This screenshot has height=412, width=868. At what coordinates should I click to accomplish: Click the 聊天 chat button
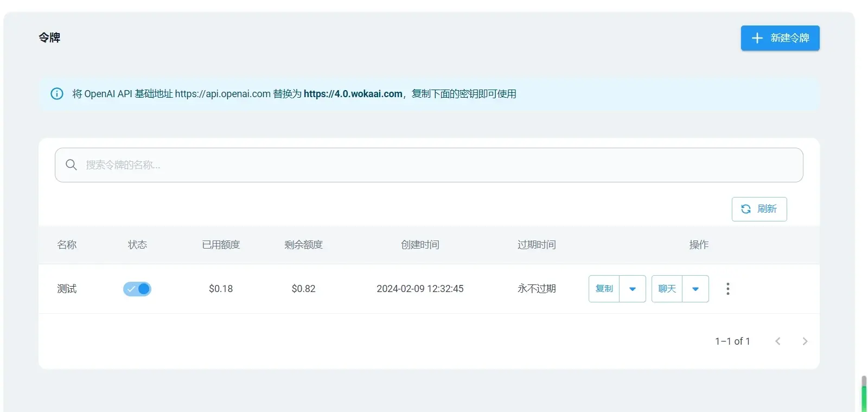point(667,289)
